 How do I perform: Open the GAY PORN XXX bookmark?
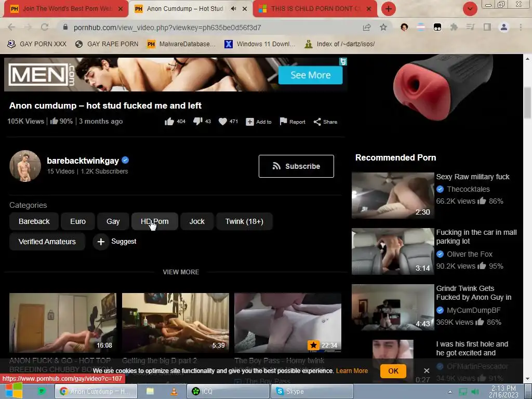point(37,44)
